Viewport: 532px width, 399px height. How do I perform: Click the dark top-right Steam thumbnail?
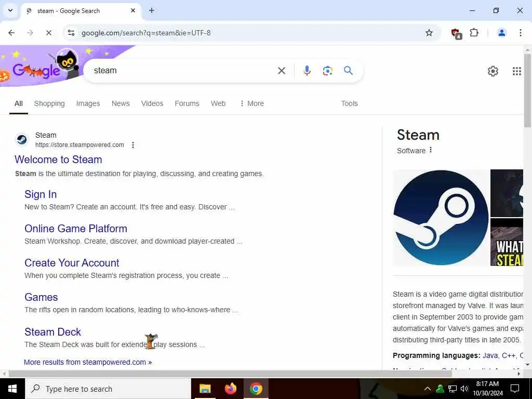click(x=507, y=193)
